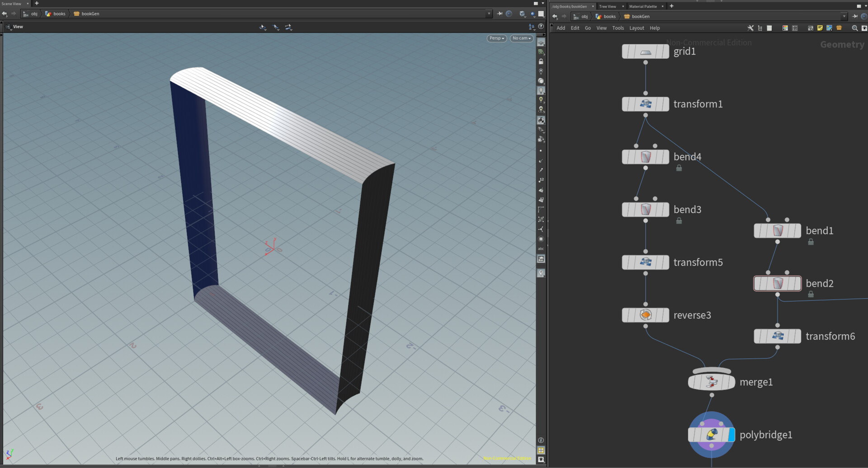The width and height of the screenshot is (868, 468).
Task: Toggle the lock flag under the bend4 node
Action: (x=679, y=168)
